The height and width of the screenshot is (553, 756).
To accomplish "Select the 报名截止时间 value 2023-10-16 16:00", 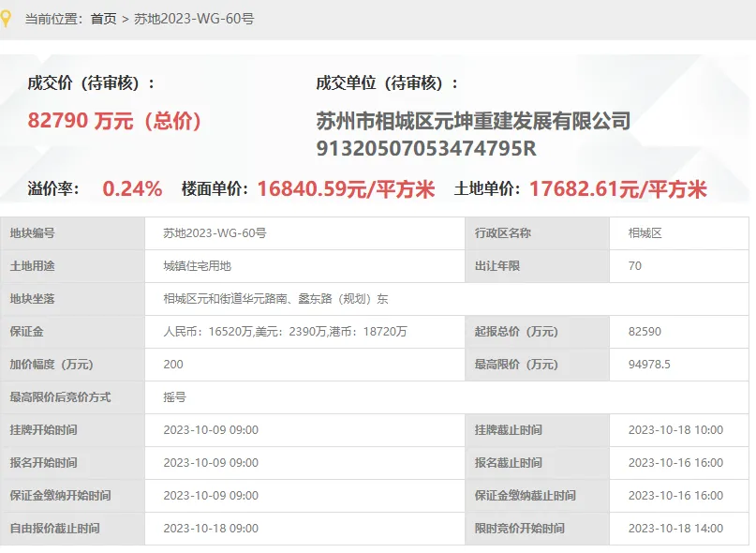I will pos(675,463).
